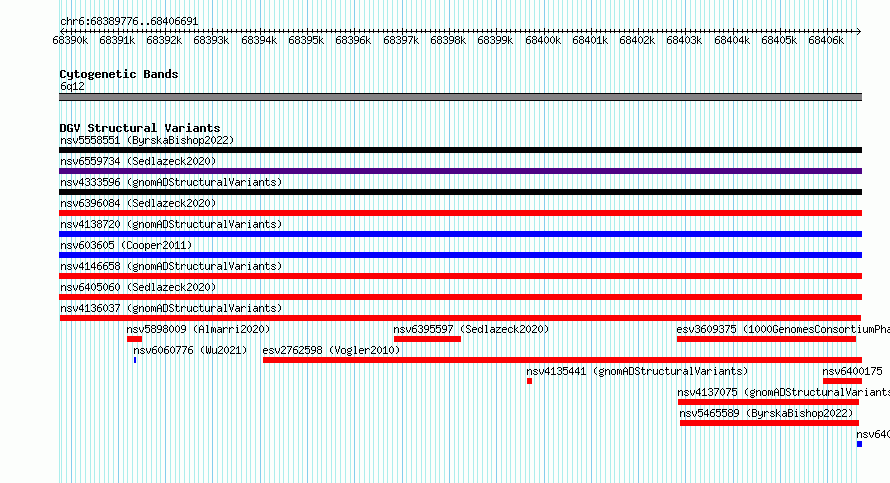Click the 68396k ruler tick label
Image resolution: width=890 pixels, height=483 pixels.
point(353,40)
